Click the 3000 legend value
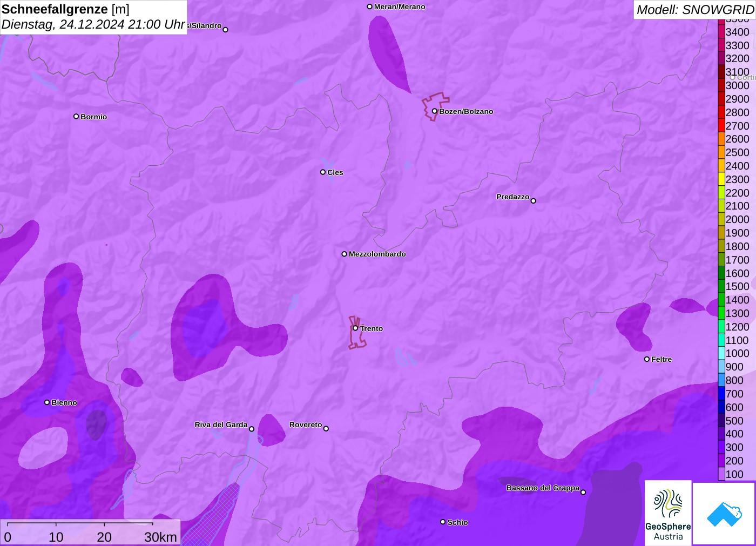 (x=737, y=85)
